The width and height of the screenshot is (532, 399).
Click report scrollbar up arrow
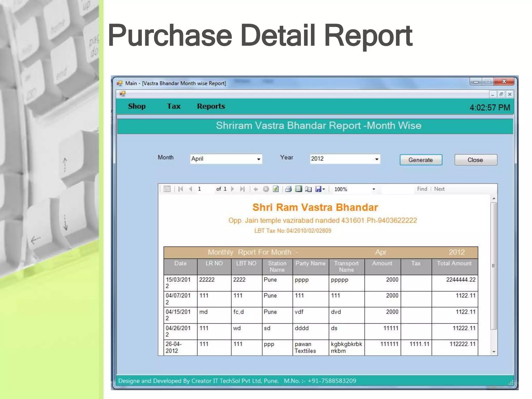(494, 198)
